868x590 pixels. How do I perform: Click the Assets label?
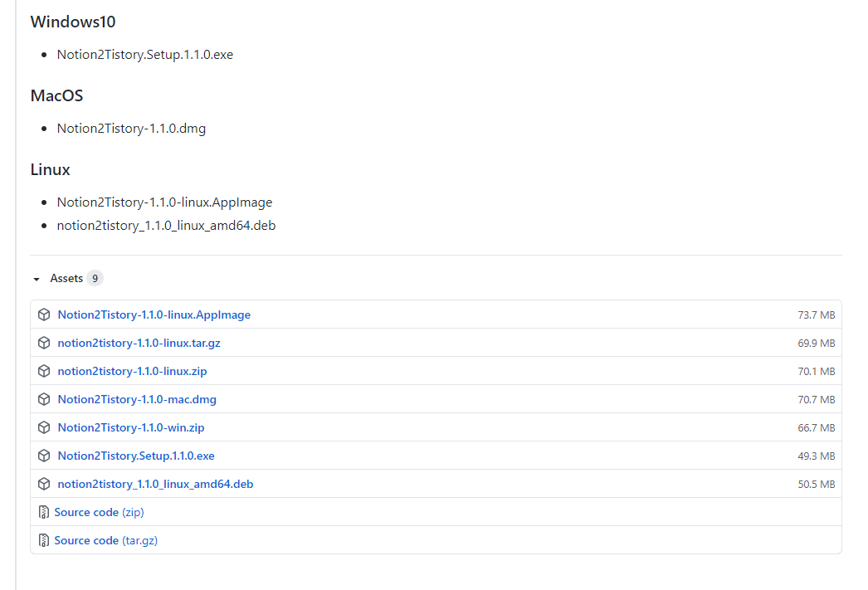pos(66,278)
